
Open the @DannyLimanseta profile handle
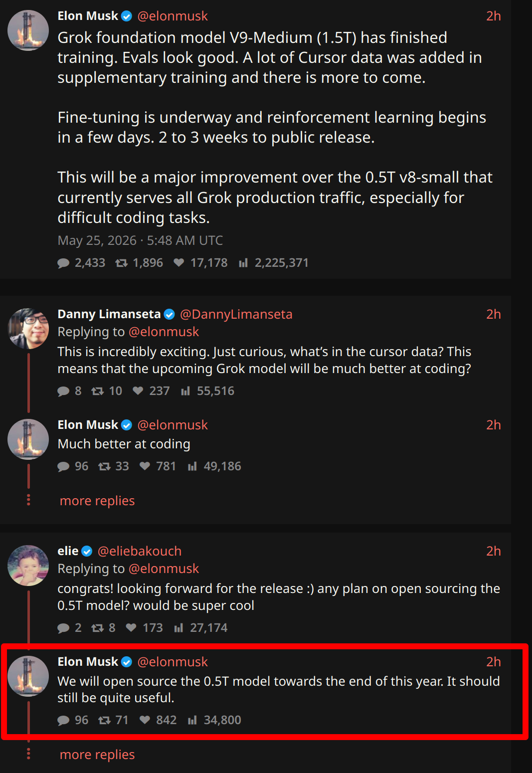coord(236,314)
